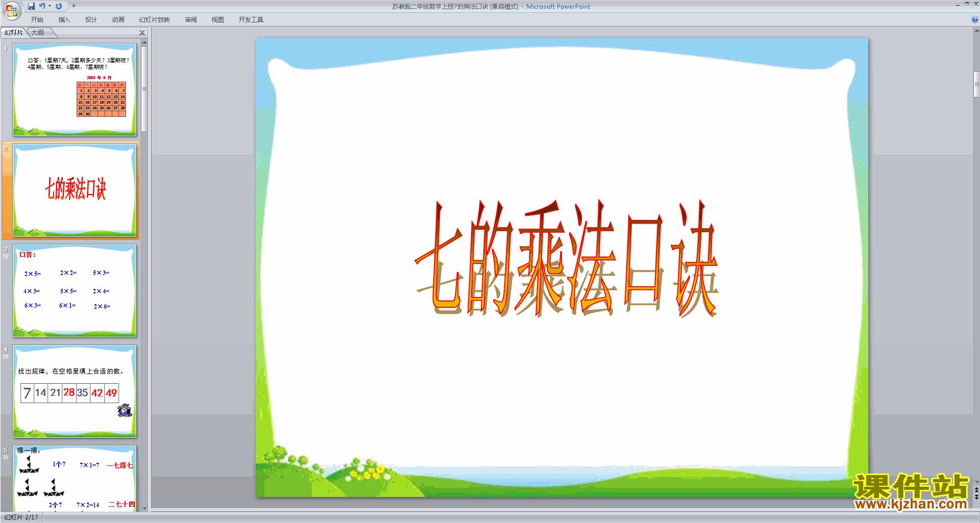This screenshot has height=523, width=980.
Task: Open the 设计 ribbon tab
Action: coord(91,20)
